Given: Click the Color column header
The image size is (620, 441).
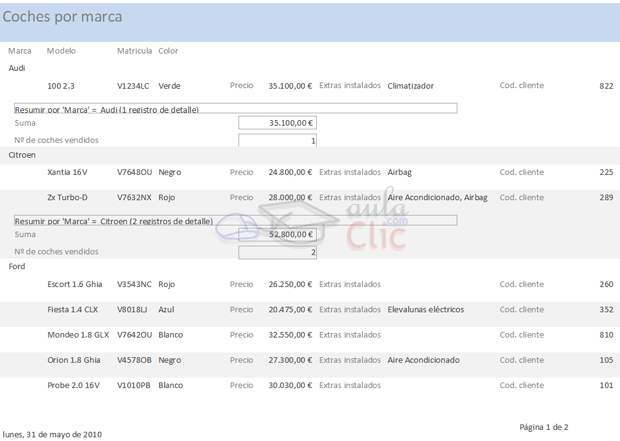Looking at the screenshot, I should point(168,51).
